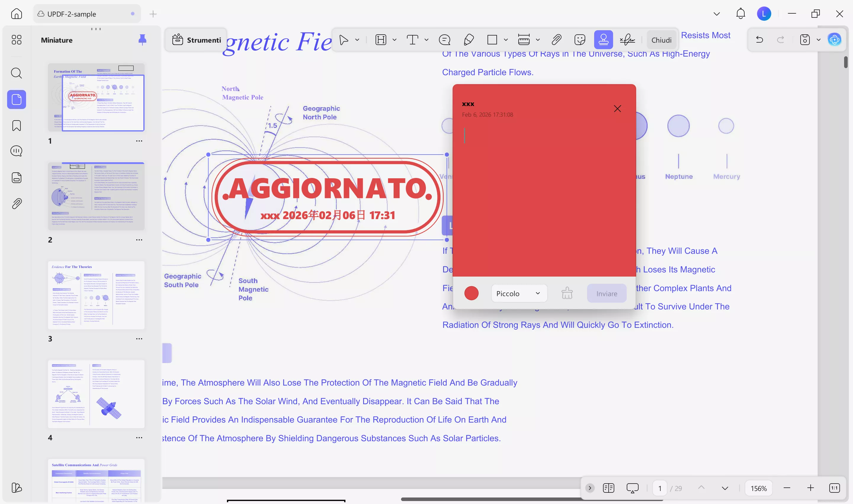853x504 pixels.
Task: Open the shape tool dropdown chevron
Action: [506, 40]
